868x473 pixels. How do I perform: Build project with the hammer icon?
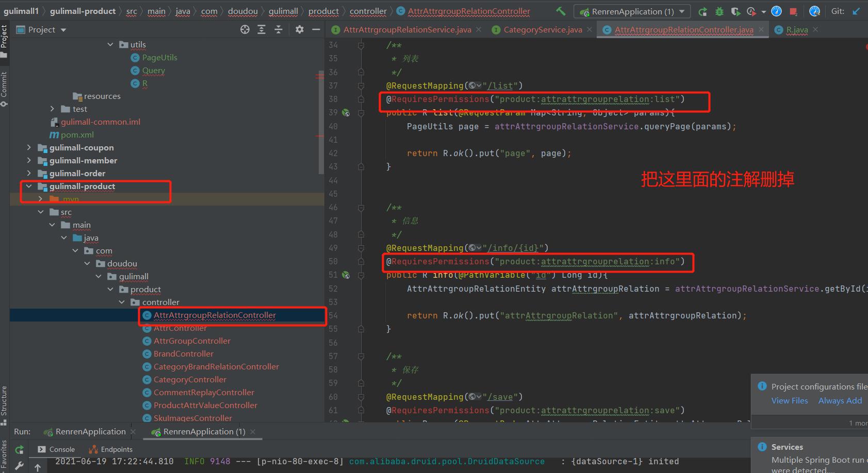point(561,11)
